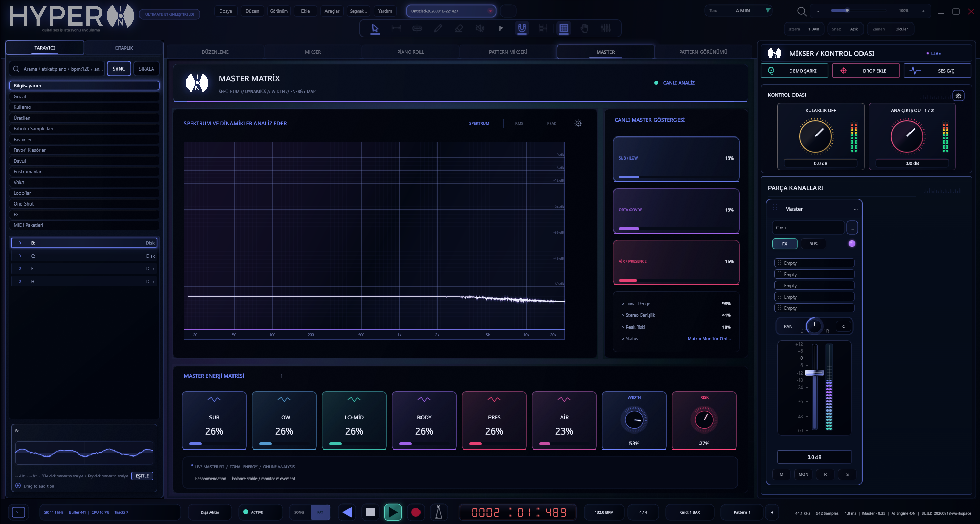This screenshot has height=524, width=980.
Task: Select the pointer arrow tool
Action: click(375, 29)
